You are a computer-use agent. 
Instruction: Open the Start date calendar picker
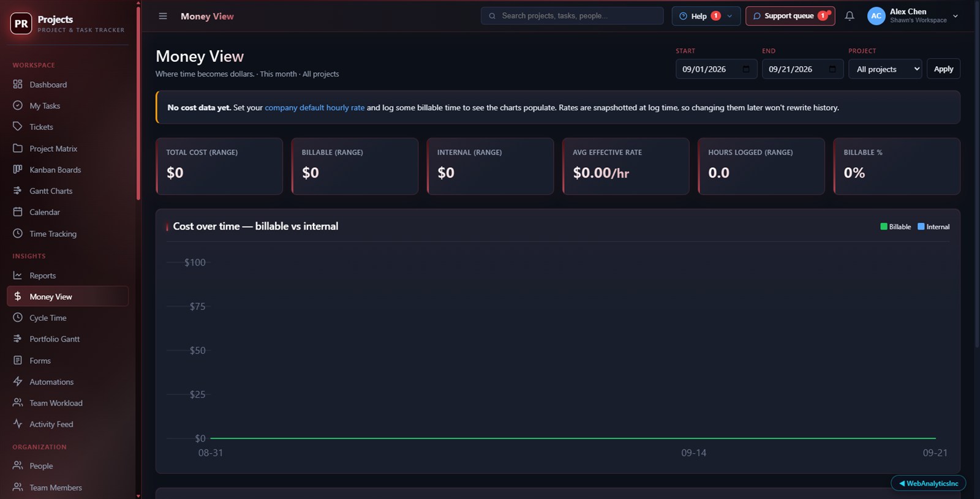tap(746, 69)
